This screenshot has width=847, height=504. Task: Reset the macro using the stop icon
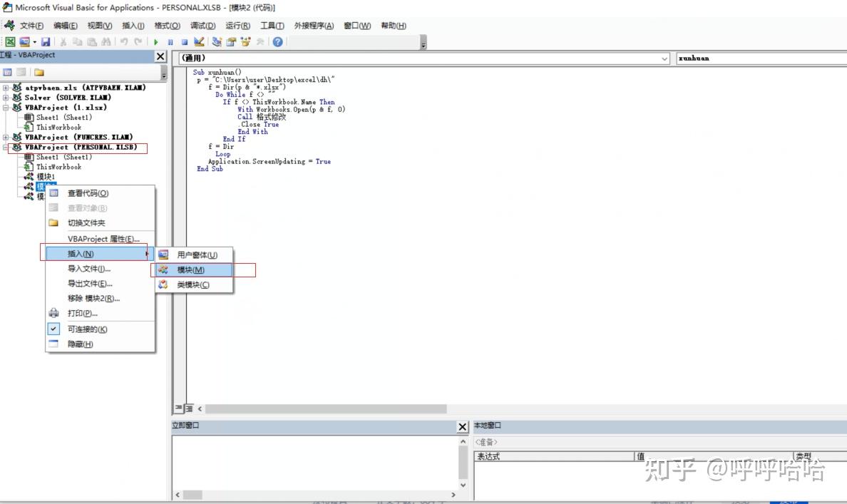tap(185, 41)
